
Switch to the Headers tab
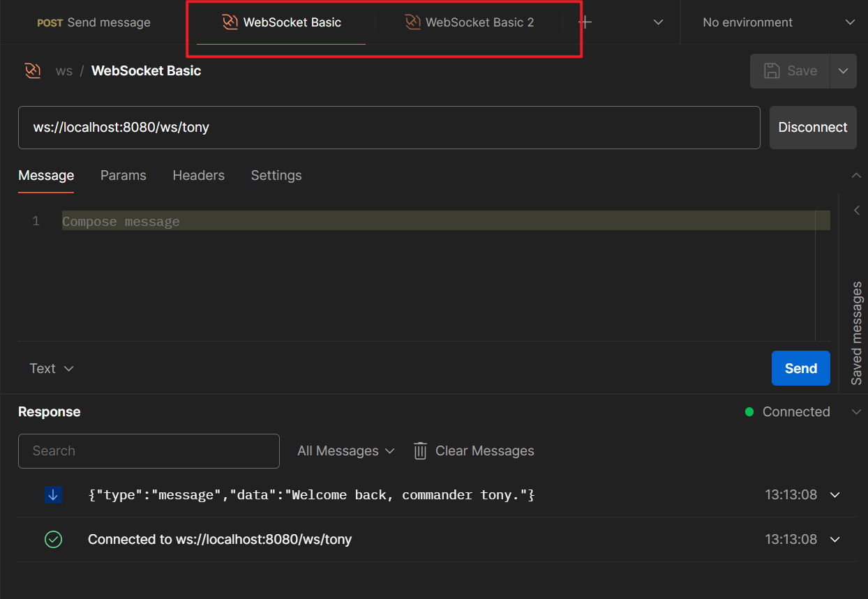[199, 176]
